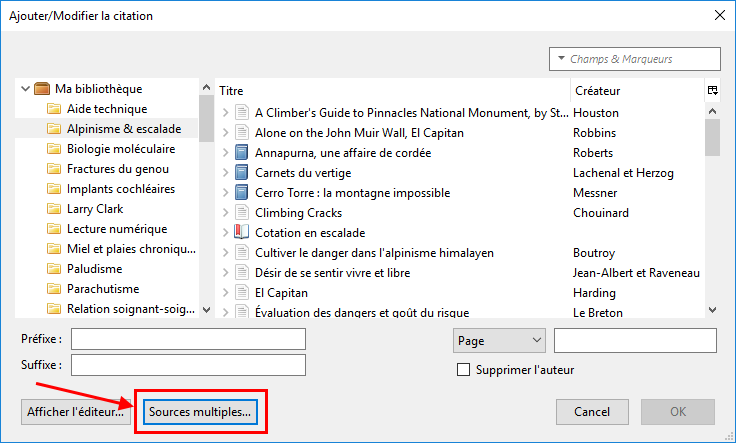Click the red journal icon of Cotation en escalade

pyautogui.click(x=241, y=232)
